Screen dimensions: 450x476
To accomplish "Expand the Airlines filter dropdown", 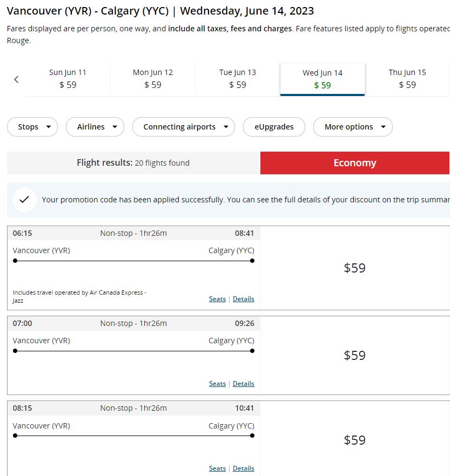I will (x=95, y=127).
